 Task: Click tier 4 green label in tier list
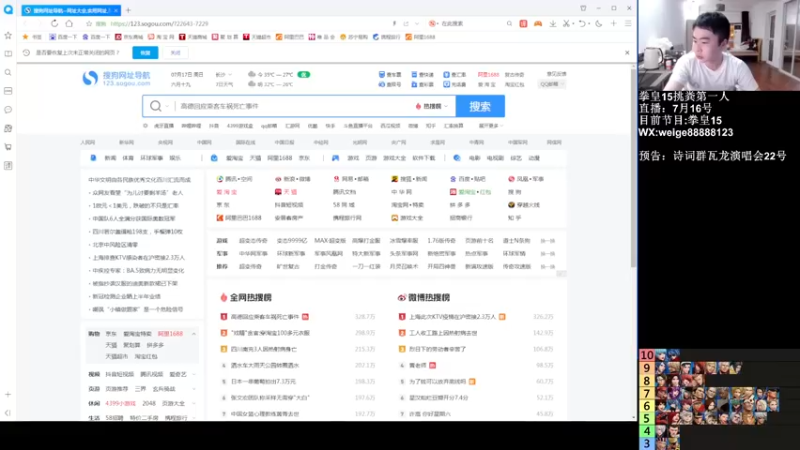point(646,431)
